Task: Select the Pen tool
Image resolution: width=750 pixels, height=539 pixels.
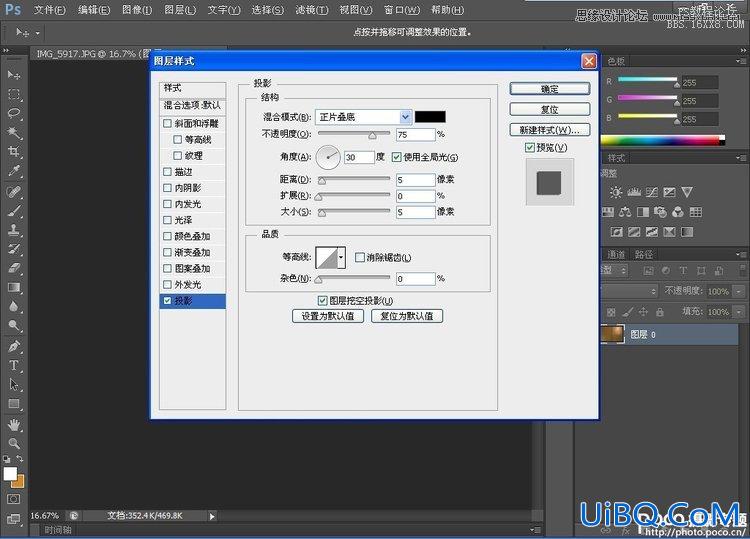Action: (x=14, y=346)
